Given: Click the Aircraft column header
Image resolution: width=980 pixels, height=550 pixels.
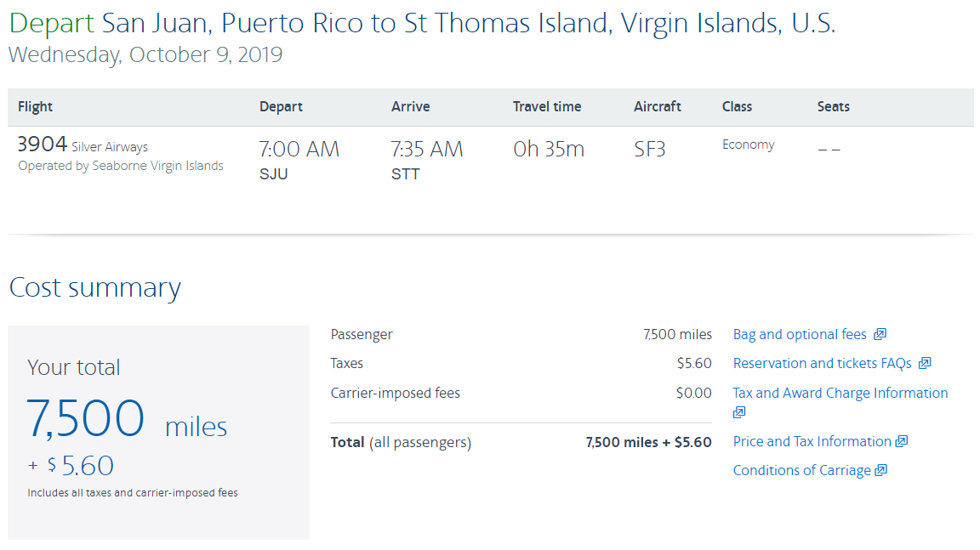Looking at the screenshot, I should point(658,107).
